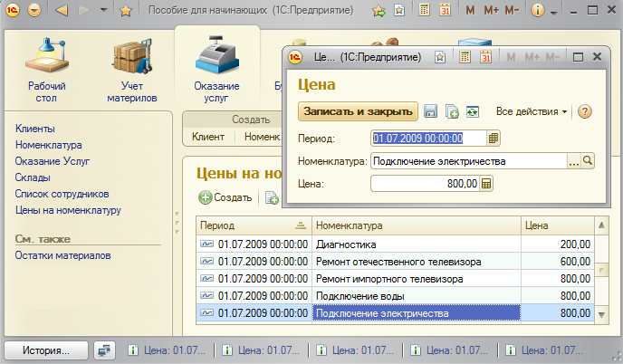
Task: Open Номенклатура in navigation panel
Action: pos(49,145)
